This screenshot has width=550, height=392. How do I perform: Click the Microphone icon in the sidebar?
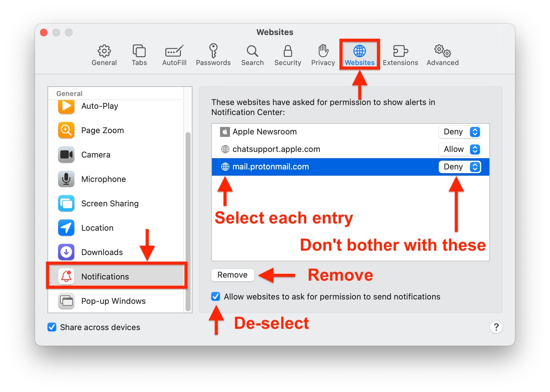coord(66,179)
